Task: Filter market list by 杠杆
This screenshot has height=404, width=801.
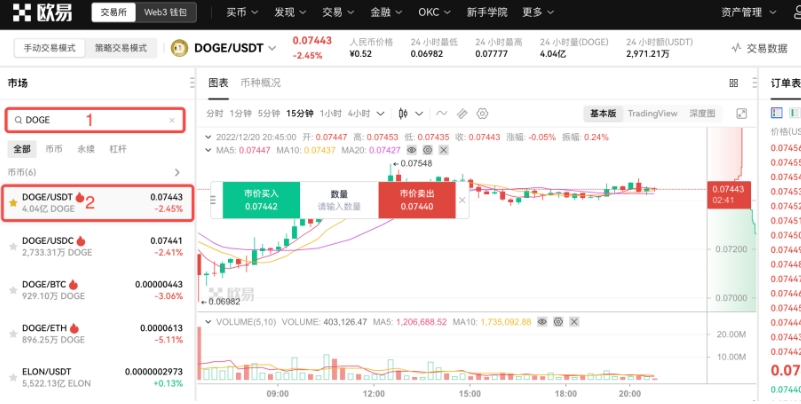Action: point(118,149)
